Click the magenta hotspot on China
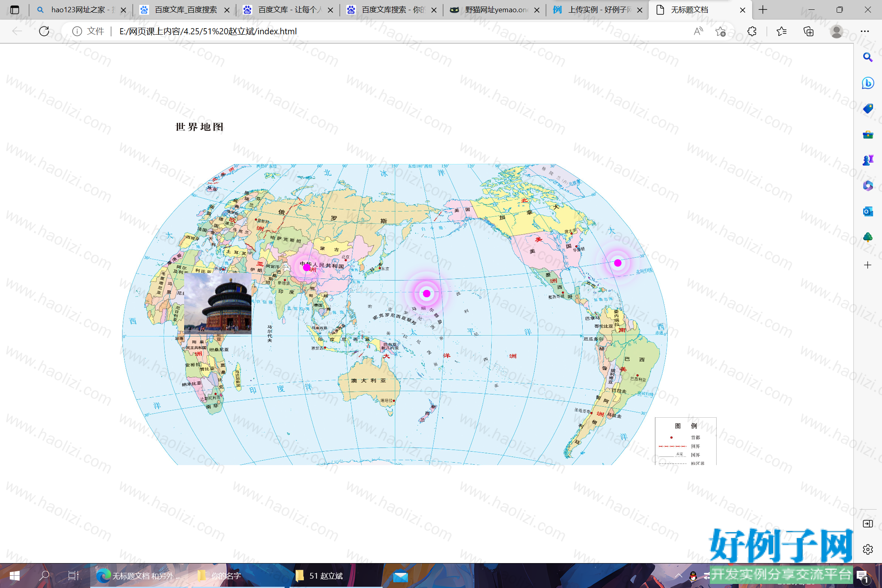The image size is (882, 588). 307,267
